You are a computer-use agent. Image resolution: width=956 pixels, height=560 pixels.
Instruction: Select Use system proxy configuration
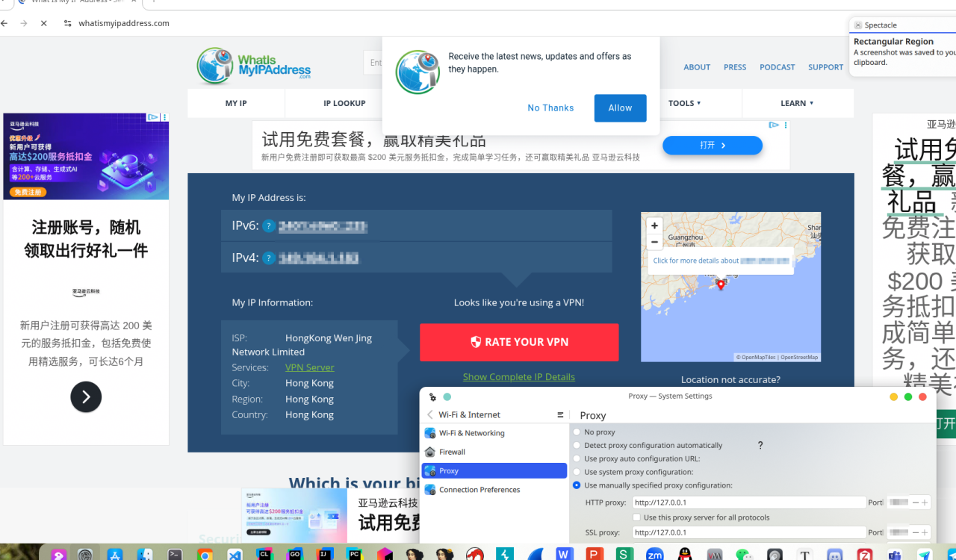[x=577, y=472]
